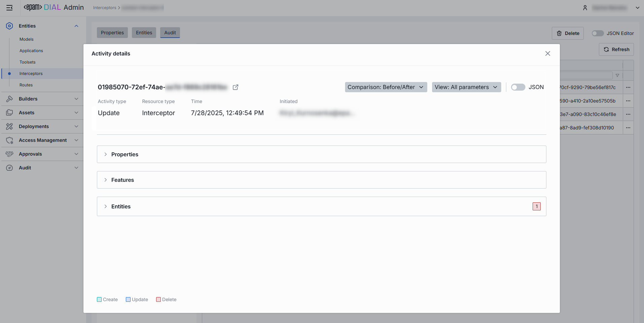Open the Comparison: Before/After dropdown
644x323 pixels.
(x=386, y=87)
